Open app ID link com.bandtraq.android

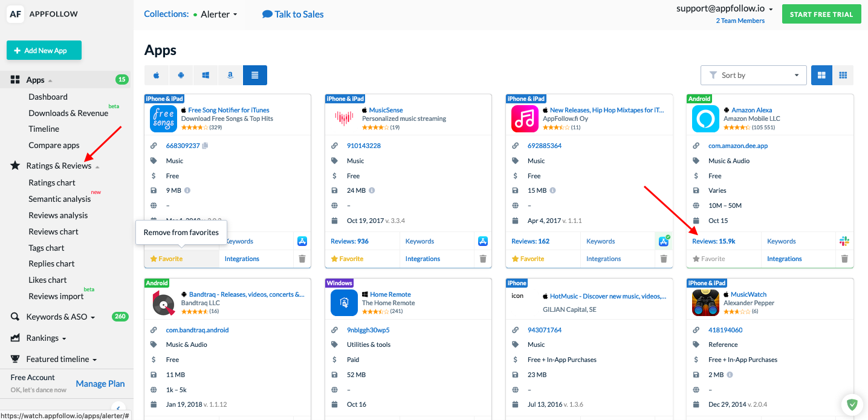click(x=197, y=330)
